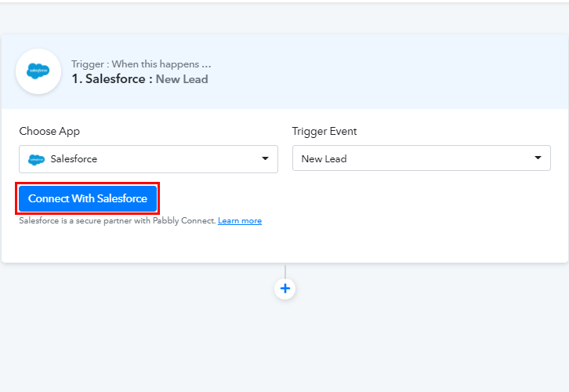Open the Learn more link
Viewport: 569px width, 392px height.
pyautogui.click(x=240, y=220)
